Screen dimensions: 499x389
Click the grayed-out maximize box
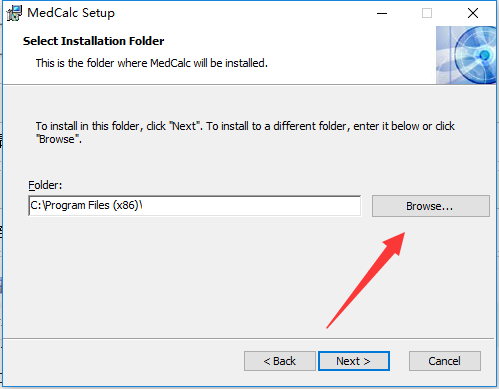(x=427, y=13)
